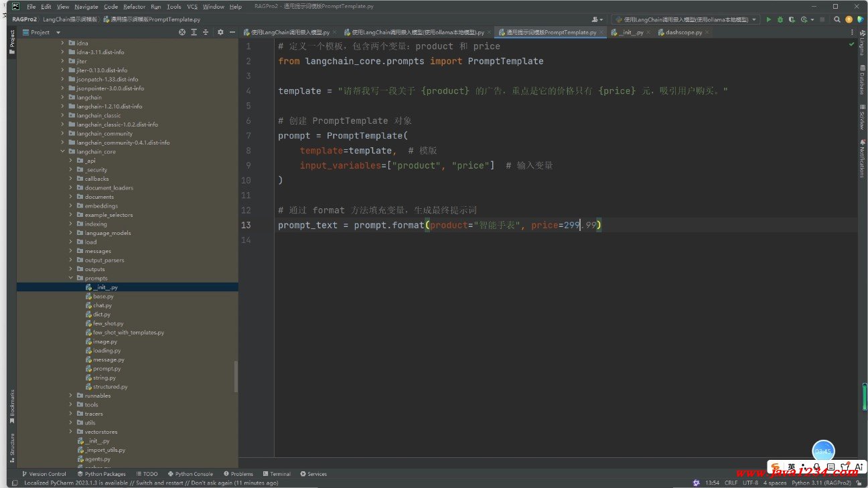Image resolution: width=868 pixels, height=488 pixels.
Task: Open the Terminal tool window
Action: [276, 474]
